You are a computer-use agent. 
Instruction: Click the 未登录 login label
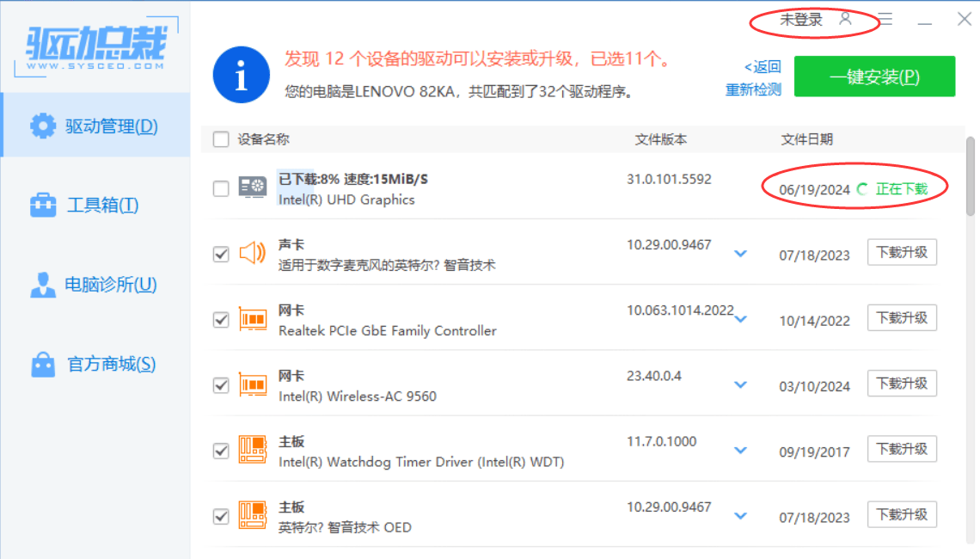tap(800, 20)
